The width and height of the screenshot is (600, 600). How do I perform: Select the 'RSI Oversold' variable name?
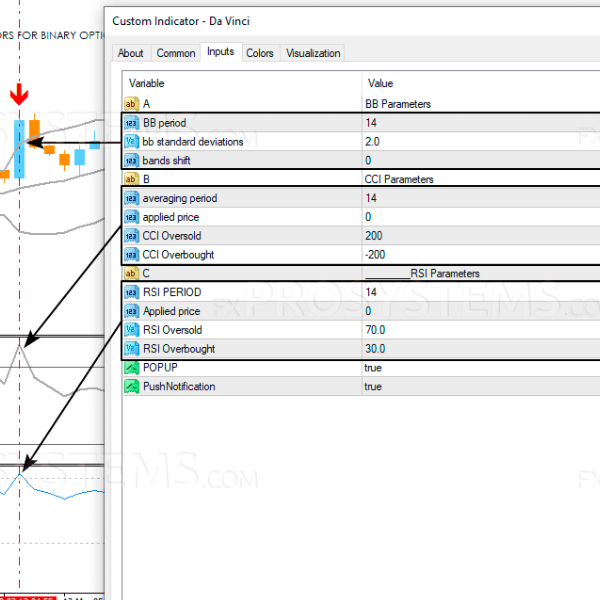click(x=173, y=330)
